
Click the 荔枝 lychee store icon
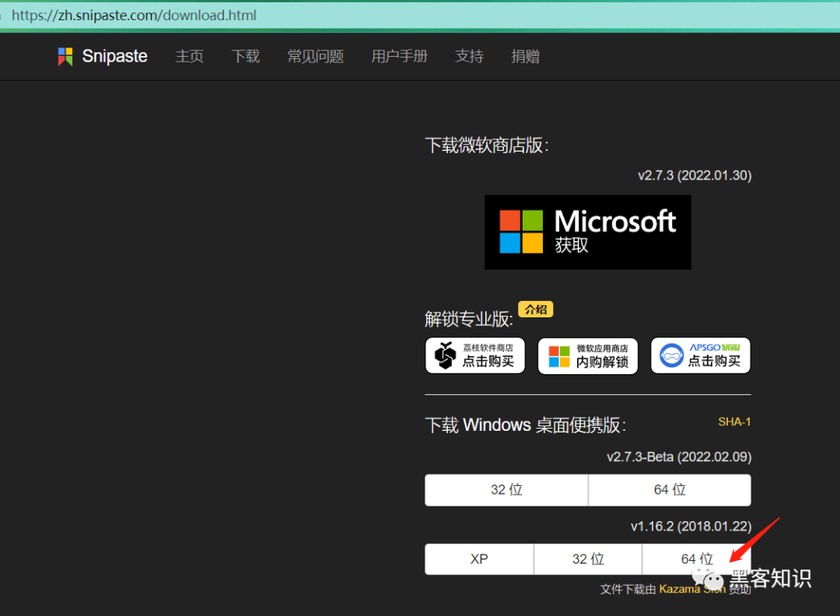[x=445, y=355]
